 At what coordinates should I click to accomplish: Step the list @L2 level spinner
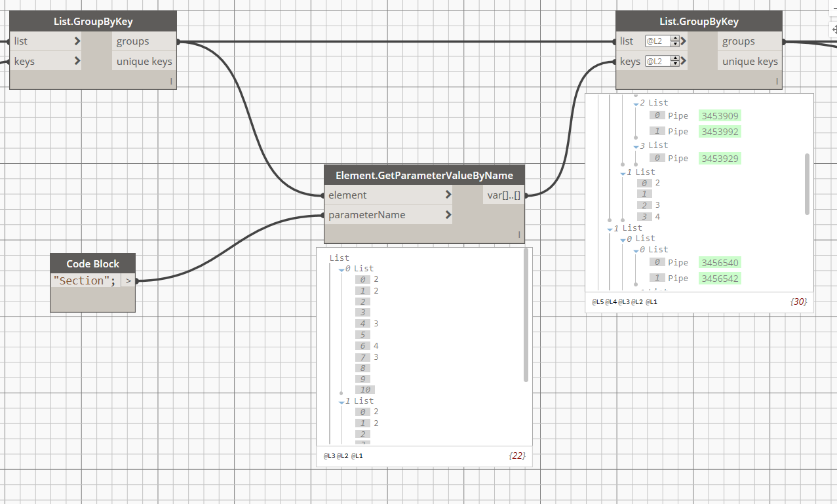[x=675, y=41]
